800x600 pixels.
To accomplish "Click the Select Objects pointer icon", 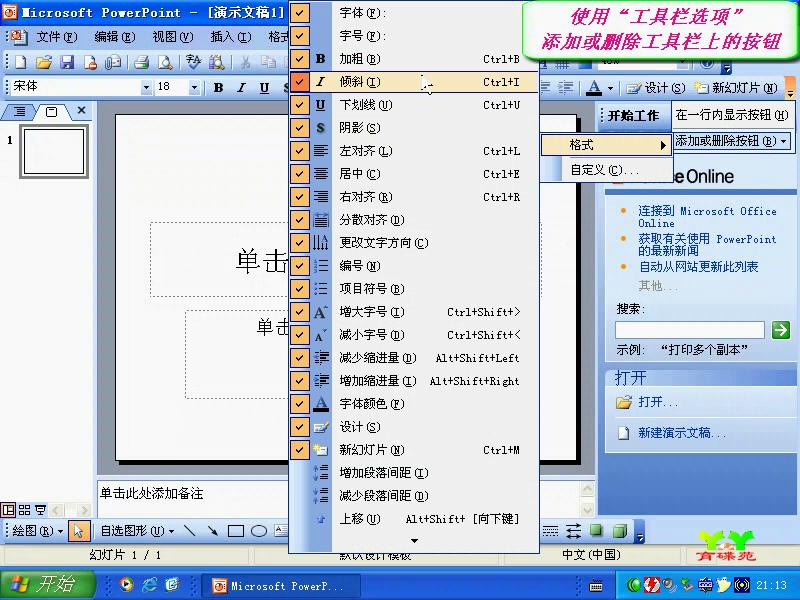I will tap(78, 531).
